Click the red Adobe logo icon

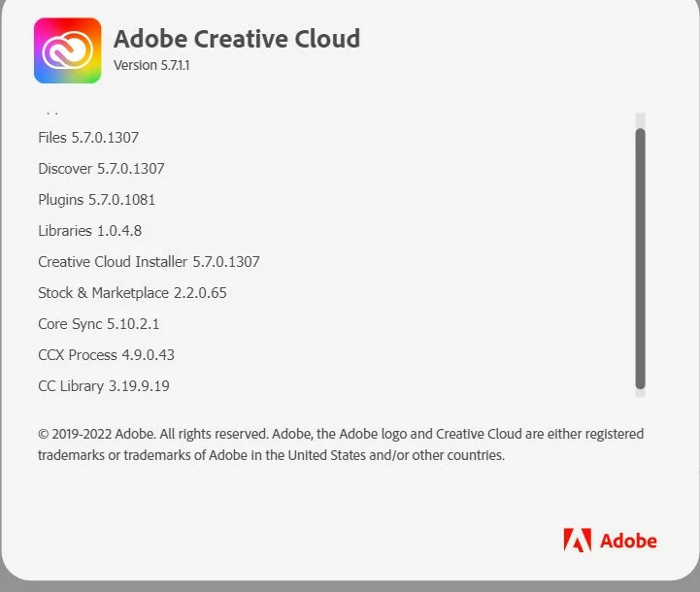pos(578,541)
